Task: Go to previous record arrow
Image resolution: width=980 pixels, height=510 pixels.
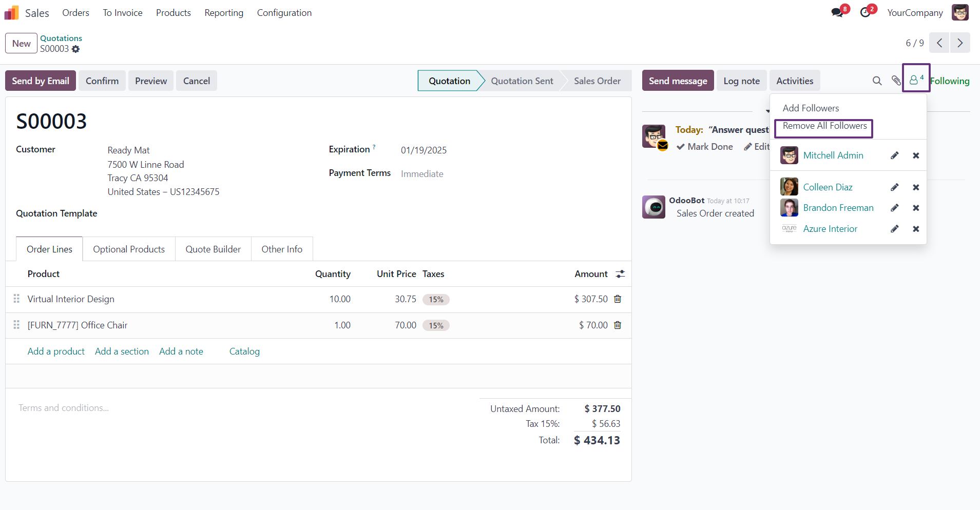Action: click(x=939, y=43)
